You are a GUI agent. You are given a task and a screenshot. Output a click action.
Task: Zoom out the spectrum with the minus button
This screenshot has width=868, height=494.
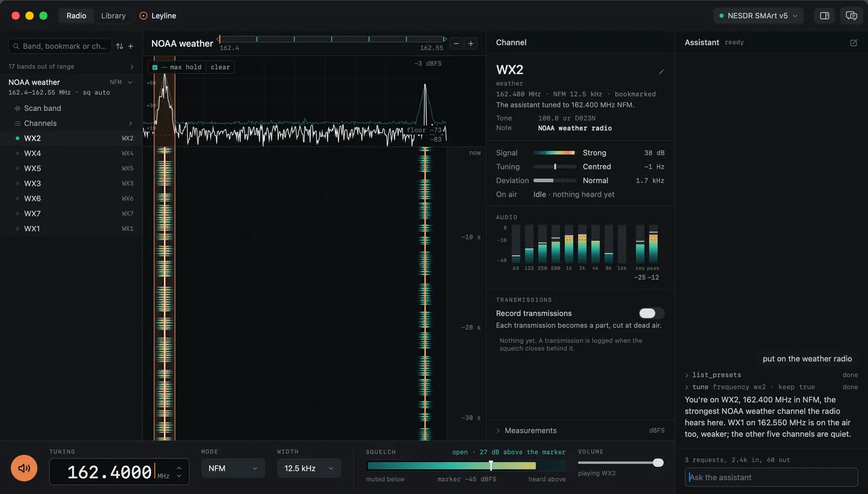456,43
